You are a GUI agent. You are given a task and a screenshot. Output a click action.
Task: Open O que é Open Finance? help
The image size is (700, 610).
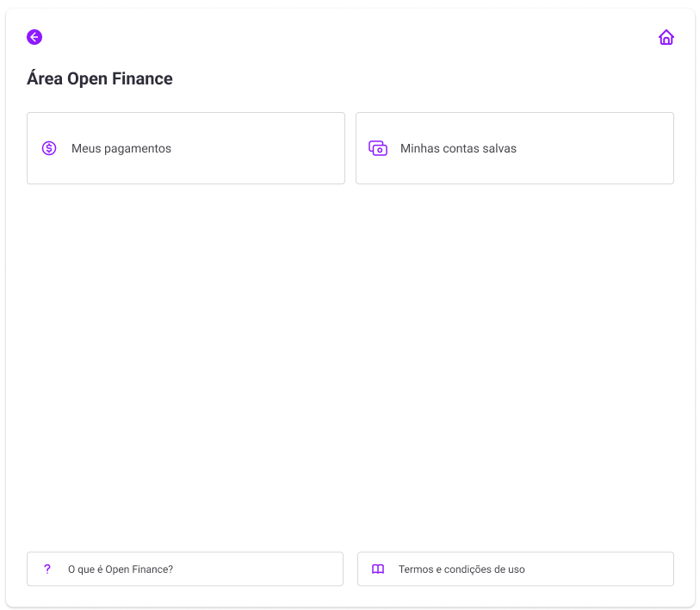point(185,569)
